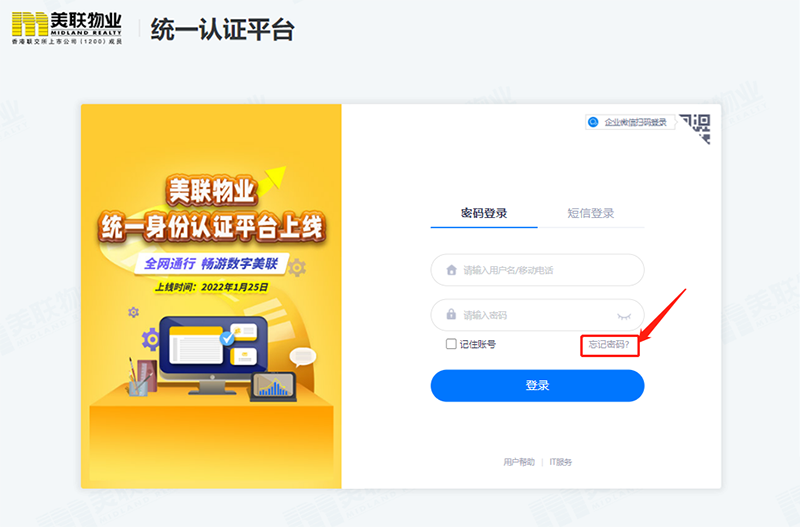Enable the 记住账号 checkbox

[451, 344]
